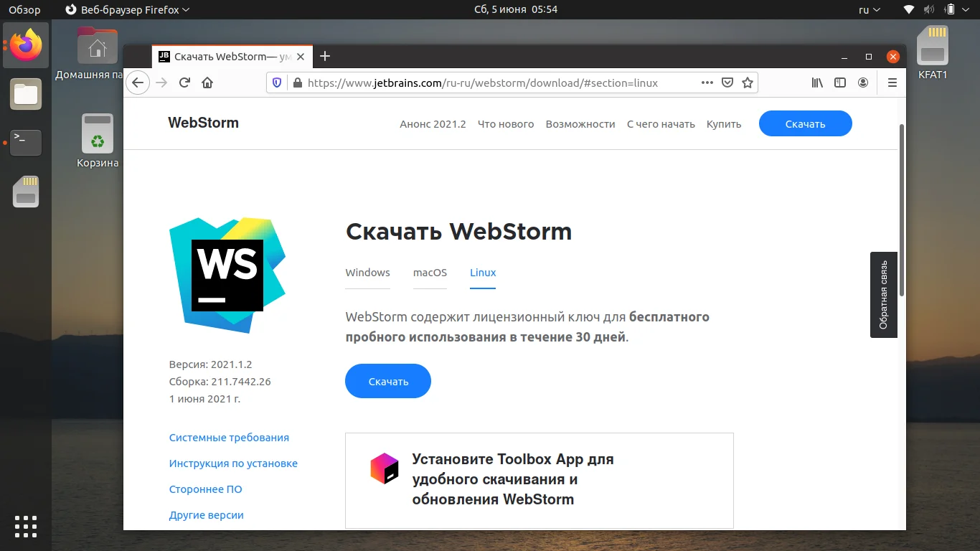Open the Firefox sidebar view icon
This screenshot has width=980, height=551.
839,82
